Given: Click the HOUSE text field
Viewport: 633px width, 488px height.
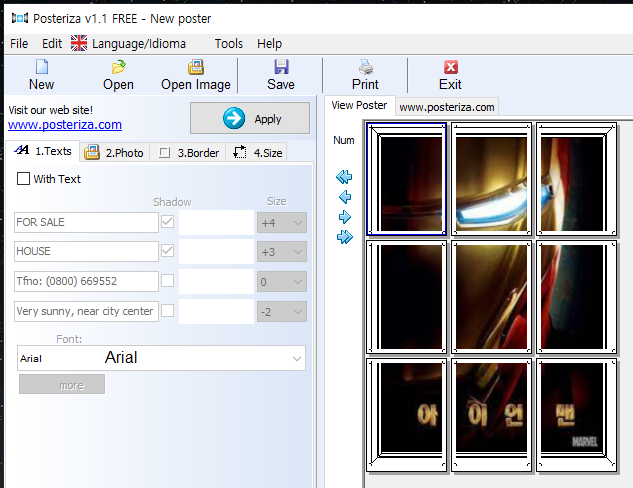Looking at the screenshot, I should [x=86, y=251].
